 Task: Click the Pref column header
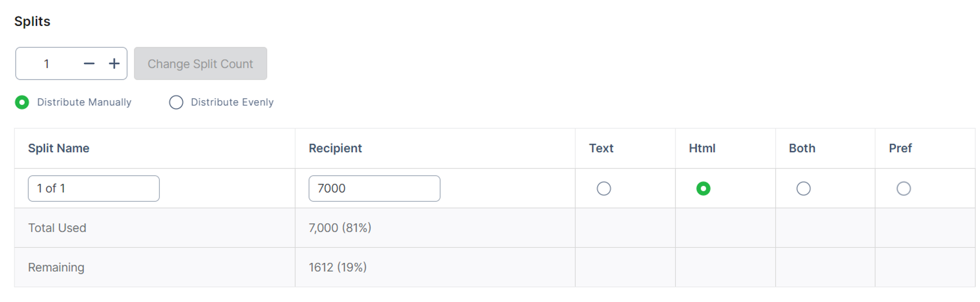(x=900, y=148)
